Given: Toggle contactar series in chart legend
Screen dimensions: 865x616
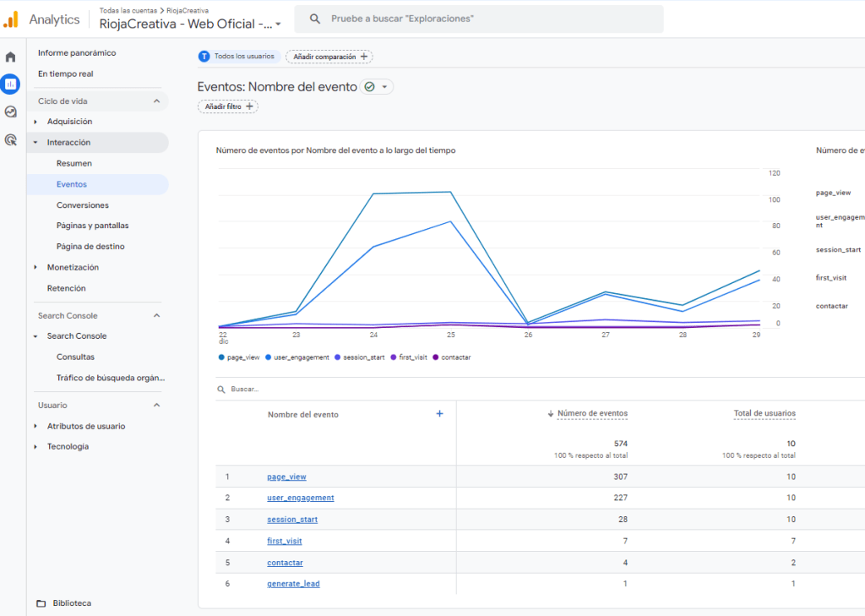Looking at the screenshot, I should [452, 357].
